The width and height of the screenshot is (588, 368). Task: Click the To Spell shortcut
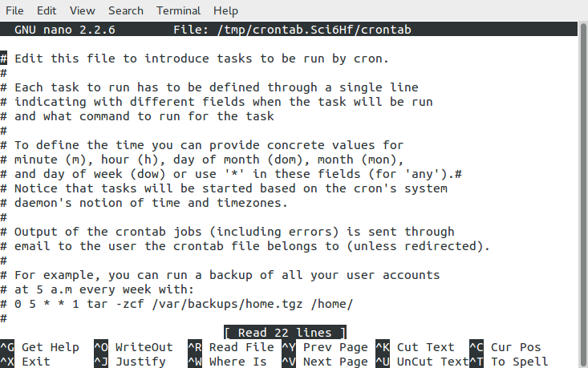[x=520, y=362]
